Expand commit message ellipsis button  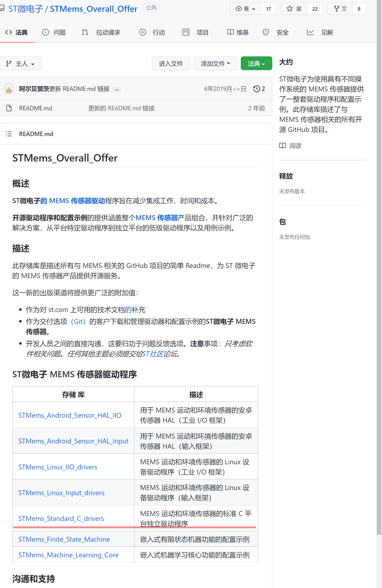(117, 89)
